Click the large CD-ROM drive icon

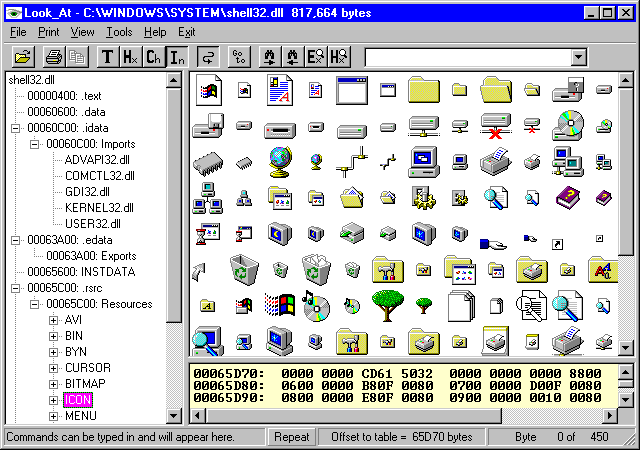[568, 126]
